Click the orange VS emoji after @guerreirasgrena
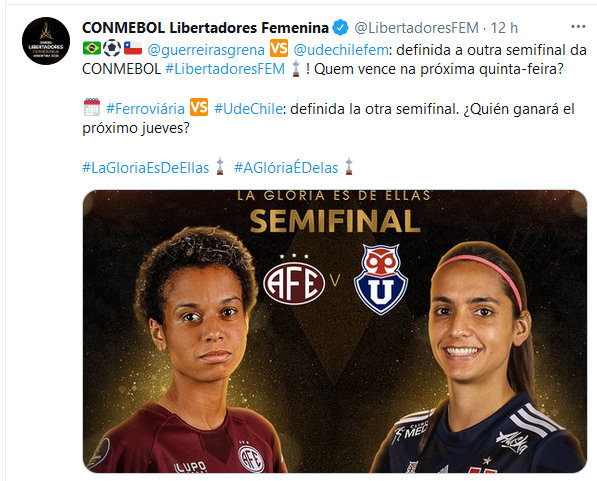The image size is (597, 481). [279, 48]
